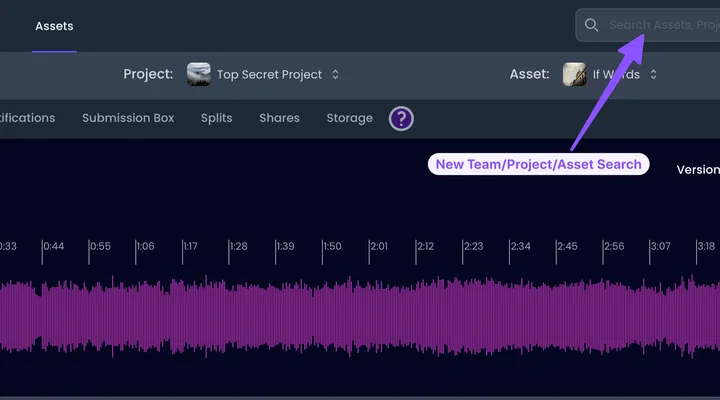Click the Project: label
The image size is (720, 400).
[148, 74]
